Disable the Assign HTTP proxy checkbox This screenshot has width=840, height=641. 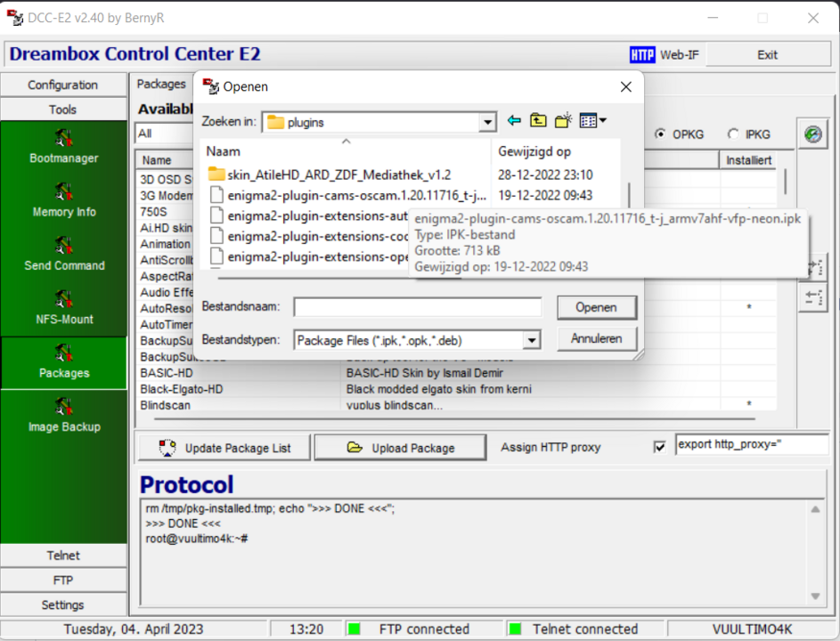(x=659, y=447)
